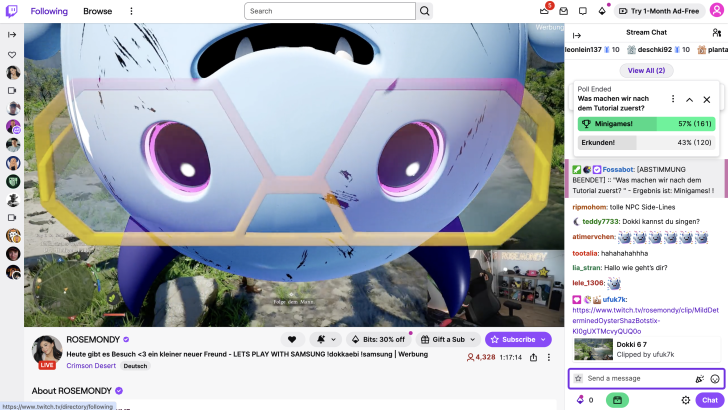Screen dimensions: 728x410
Task: Click the lower camera icon in sidebar
Action: (12, 217)
